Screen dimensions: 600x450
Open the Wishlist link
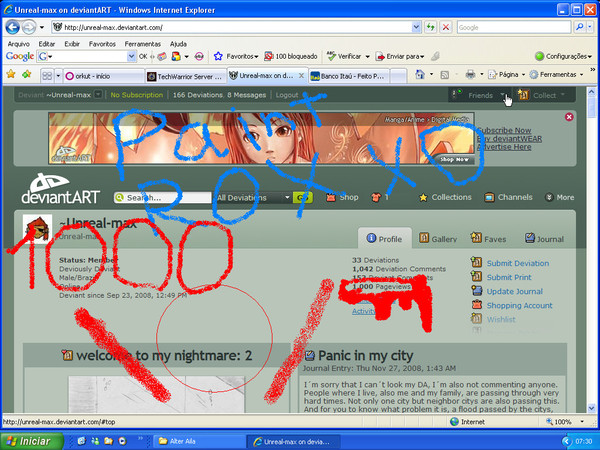(x=501, y=320)
